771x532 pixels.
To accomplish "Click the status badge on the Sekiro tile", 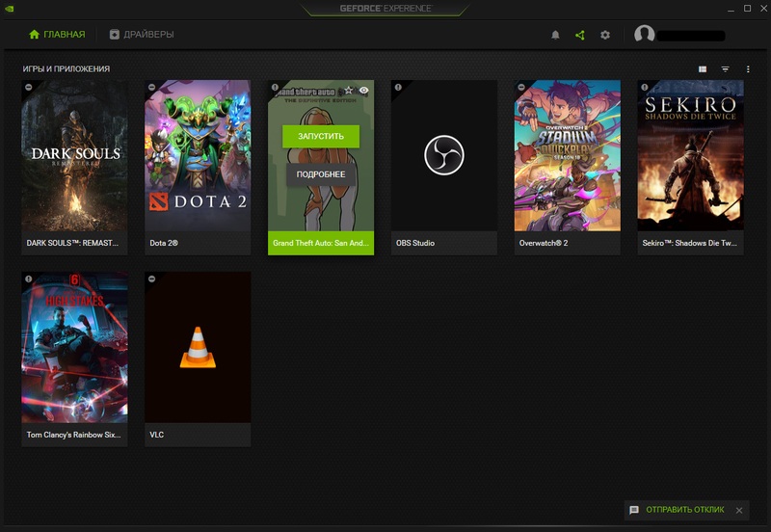I will (x=645, y=88).
